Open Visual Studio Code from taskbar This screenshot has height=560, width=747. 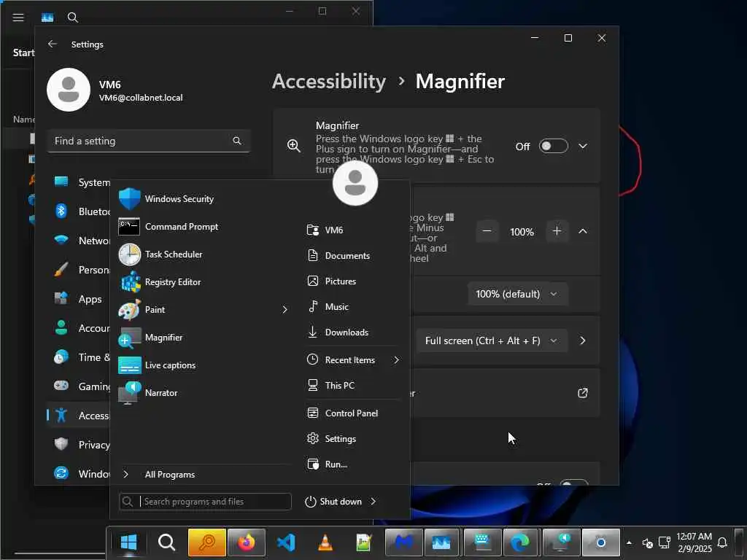286,542
